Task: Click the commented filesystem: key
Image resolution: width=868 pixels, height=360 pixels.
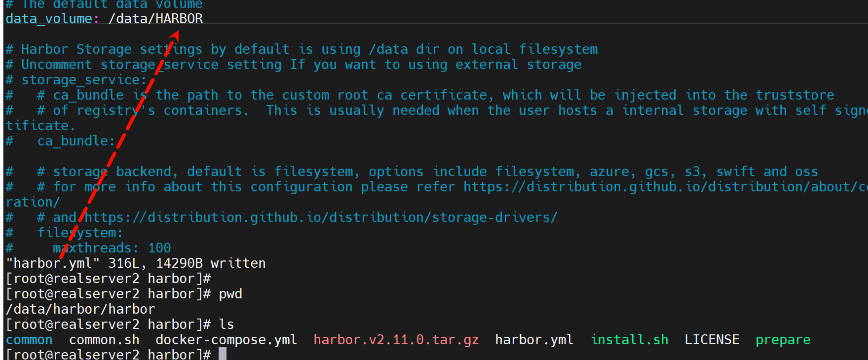Action: pos(80,233)
